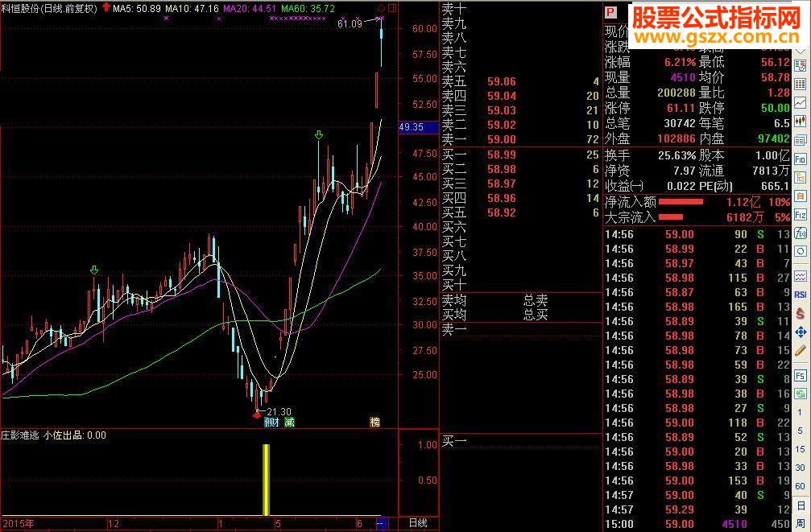Screen dimensions: 811x532
Task: Select the pencil drawing tool
Action: point(801,351)
